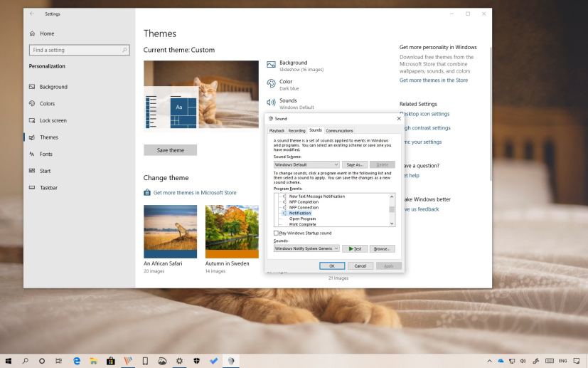Open the Sound Scheme dropdown
Viewport: 588px width, 368px height.
coord(306,164)
